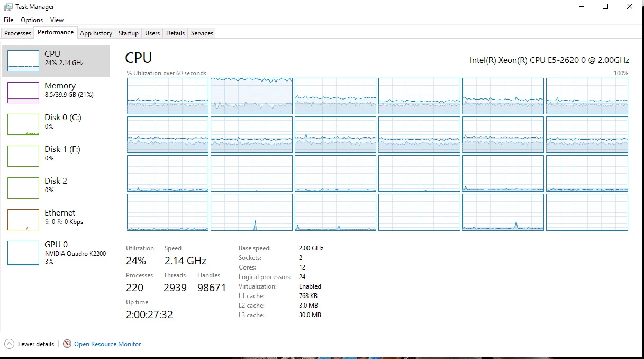Open the Options menu

[32, 20]
